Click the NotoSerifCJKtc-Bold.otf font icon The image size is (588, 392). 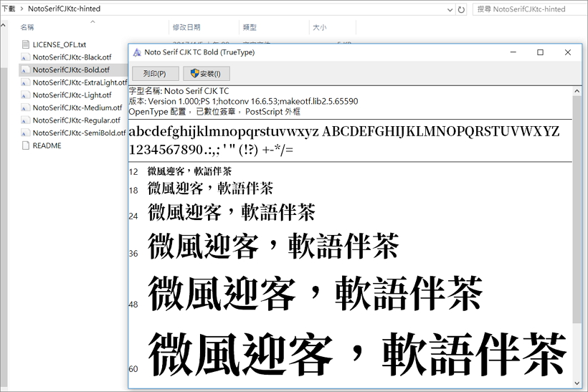26,70
